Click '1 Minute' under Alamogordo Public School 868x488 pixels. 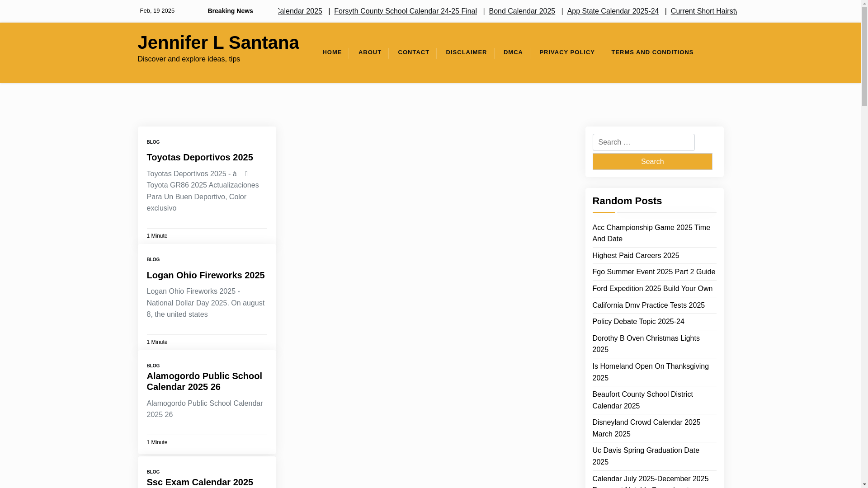point(157,442)
